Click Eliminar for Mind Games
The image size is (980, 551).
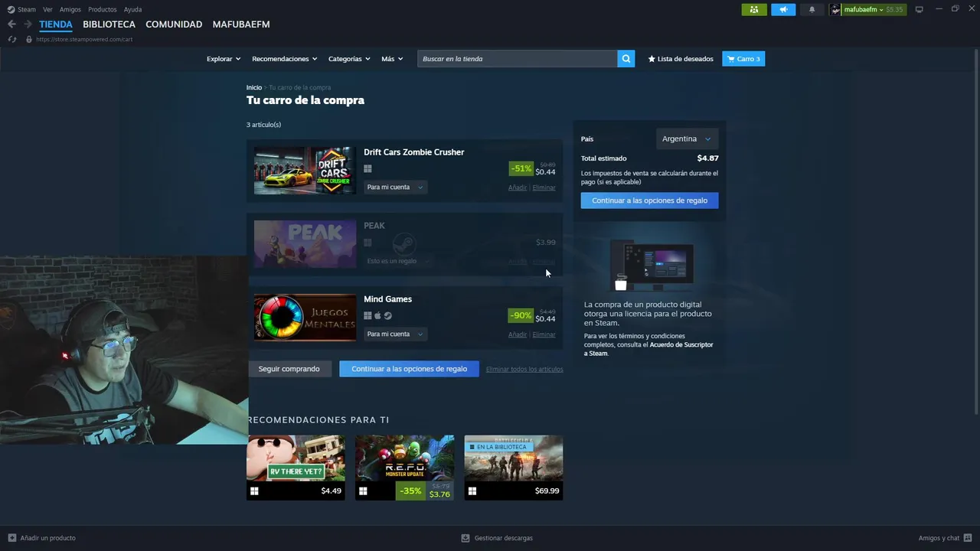[544, 334]
